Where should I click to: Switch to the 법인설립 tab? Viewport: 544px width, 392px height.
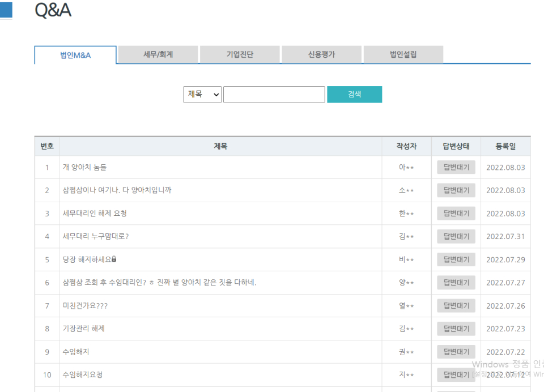pyautogui.click(x=403, y=54)
